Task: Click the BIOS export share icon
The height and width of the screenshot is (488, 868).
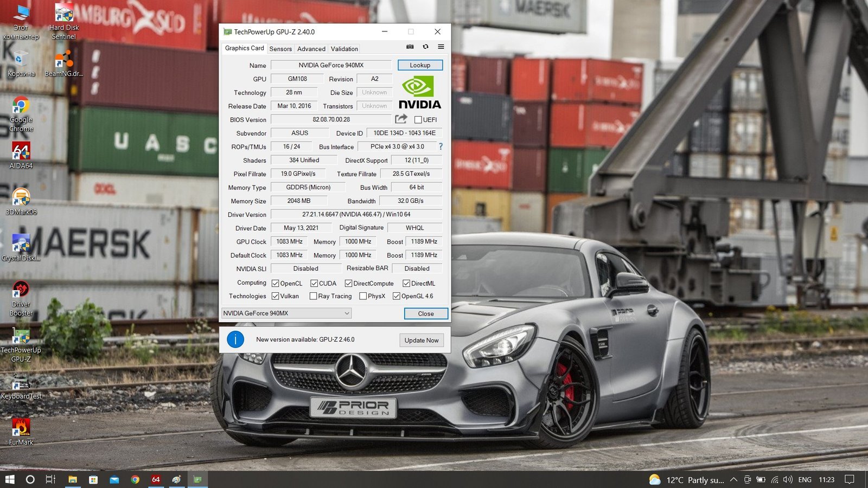Action: tap(401, 119)
